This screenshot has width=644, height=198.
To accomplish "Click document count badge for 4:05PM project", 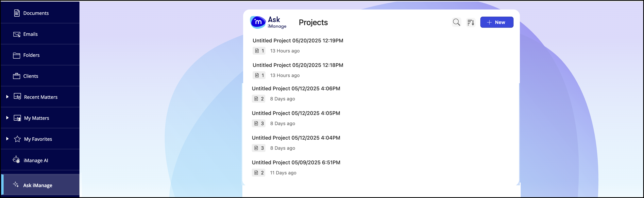I will pyautogui.click(x=259, y=123).
